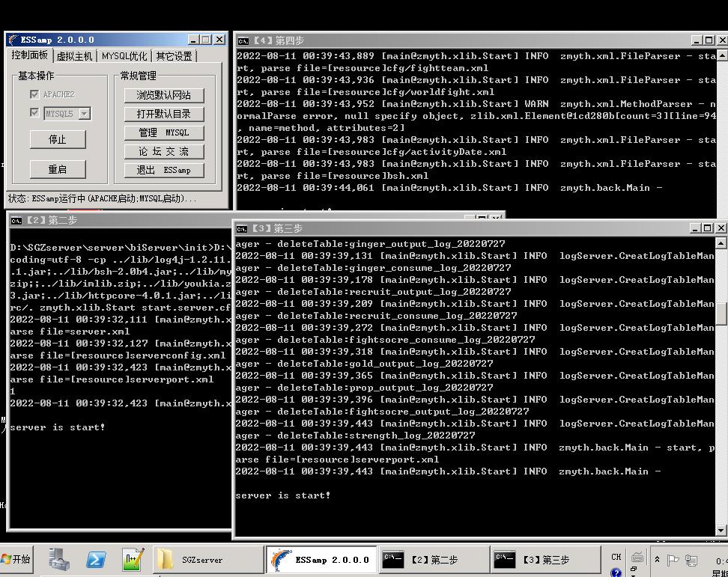Click the scrollbar thumb in 【3】第三步 window
This screenshot has width=728, height=577.
tap(721, 314)
